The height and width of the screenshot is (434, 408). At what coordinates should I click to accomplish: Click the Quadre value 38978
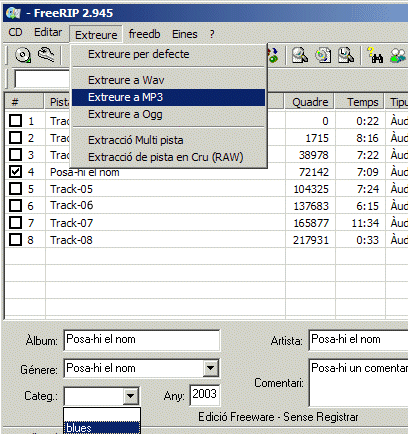click(x=314, y=155)
